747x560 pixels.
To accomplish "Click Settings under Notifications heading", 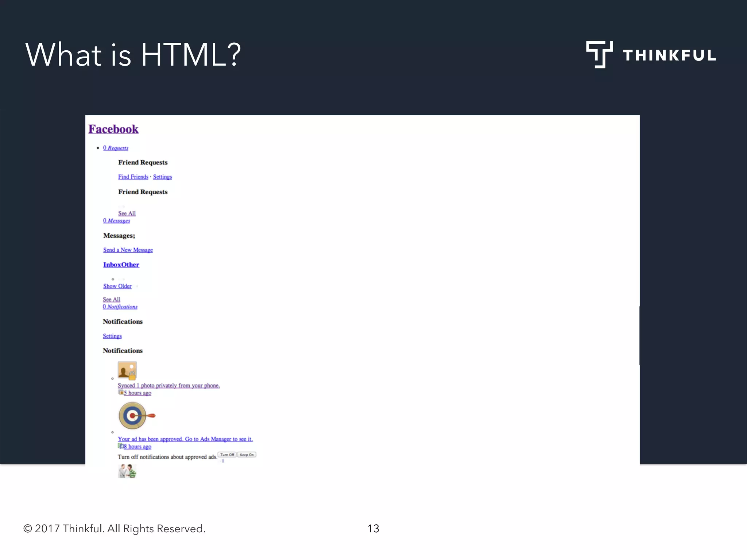I will 112,336.
